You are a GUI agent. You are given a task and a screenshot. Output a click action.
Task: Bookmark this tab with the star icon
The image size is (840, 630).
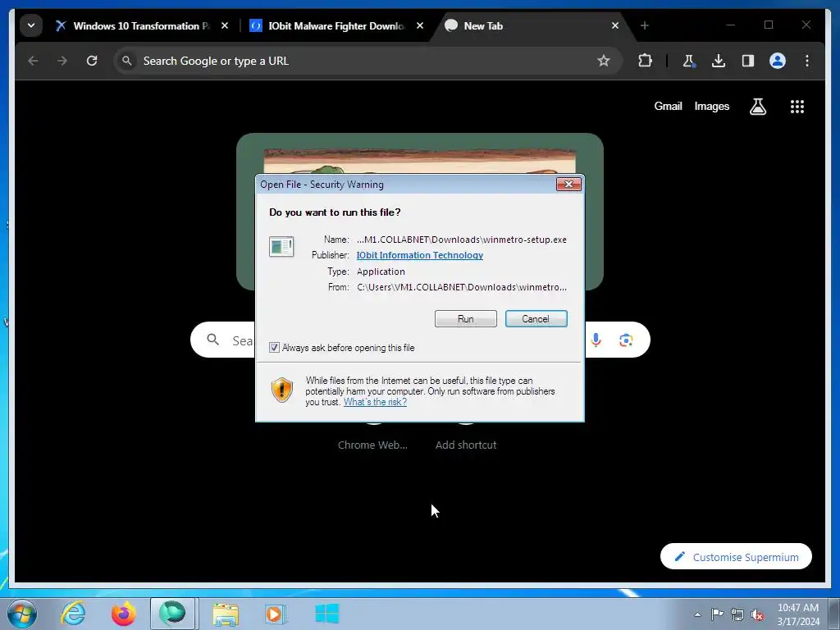(604, 61)
